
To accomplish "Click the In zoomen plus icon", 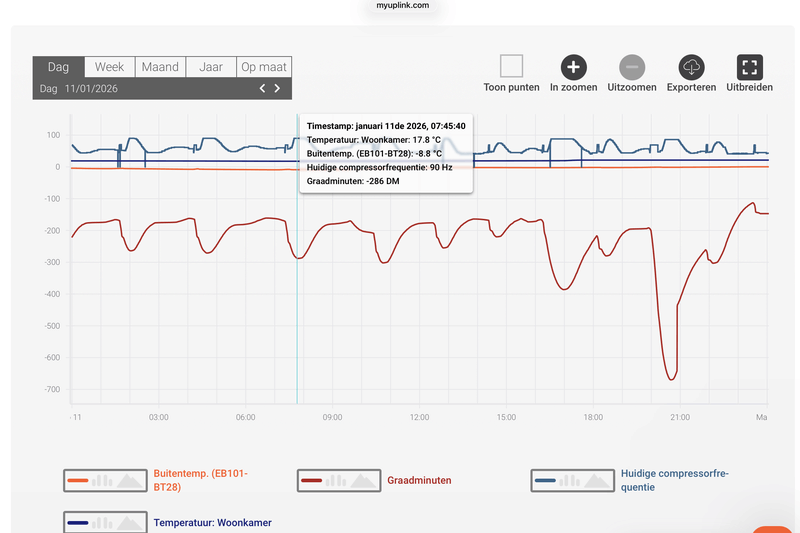I will [573, 67].
